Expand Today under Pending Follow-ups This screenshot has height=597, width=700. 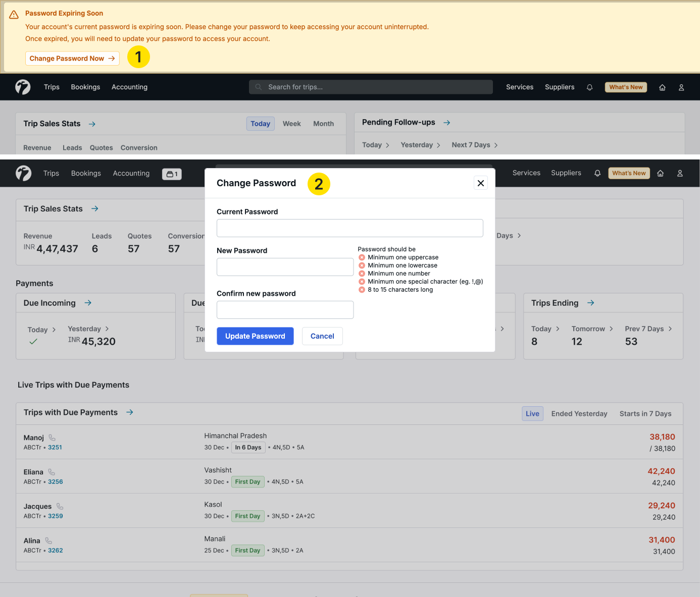(x=376, y=145)
